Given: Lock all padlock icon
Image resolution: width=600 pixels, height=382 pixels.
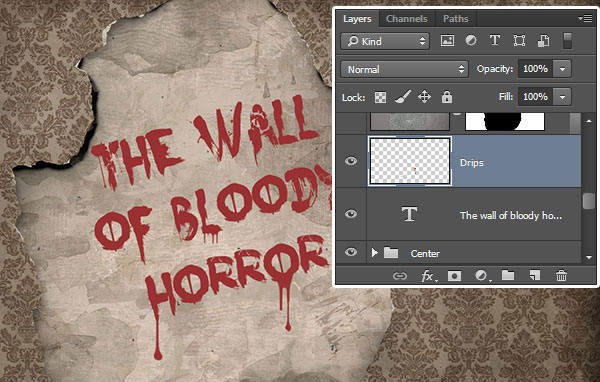Looking at the screenshot, I should (447, 97).
